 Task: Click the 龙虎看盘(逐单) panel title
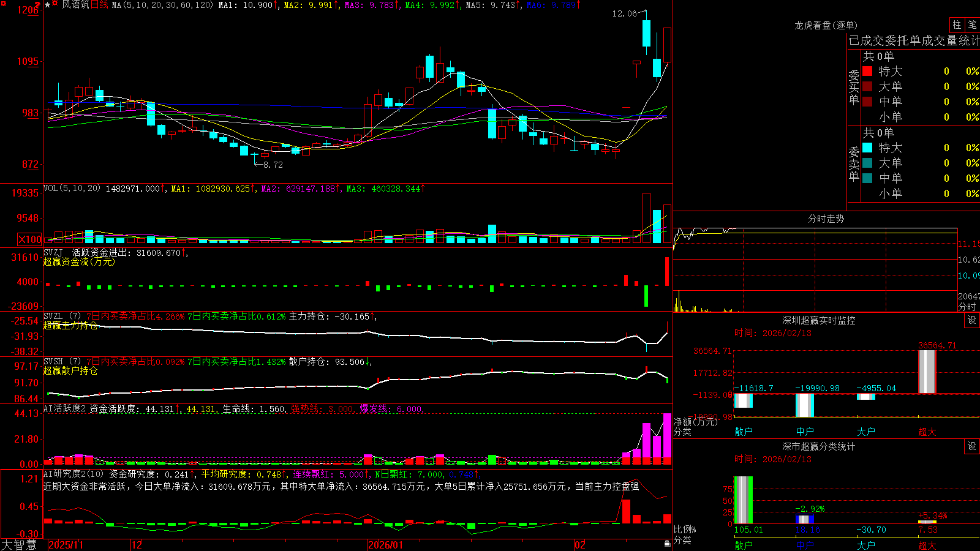(826, 25)
